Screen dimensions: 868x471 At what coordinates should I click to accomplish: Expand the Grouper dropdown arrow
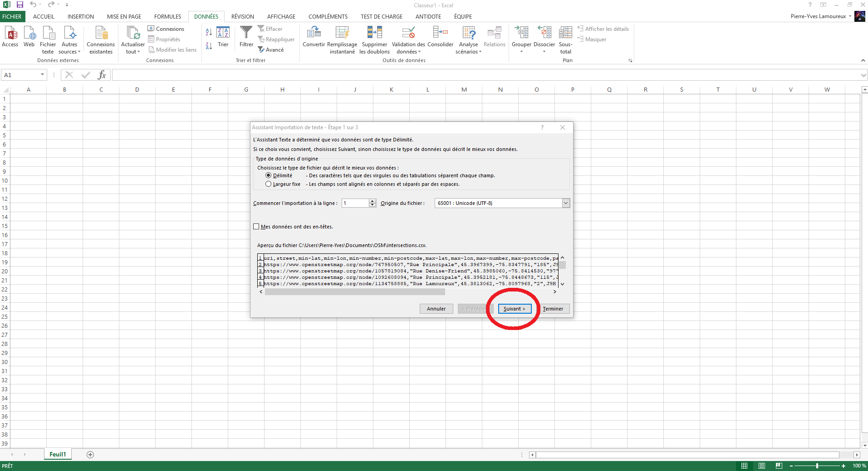point(521,52)
